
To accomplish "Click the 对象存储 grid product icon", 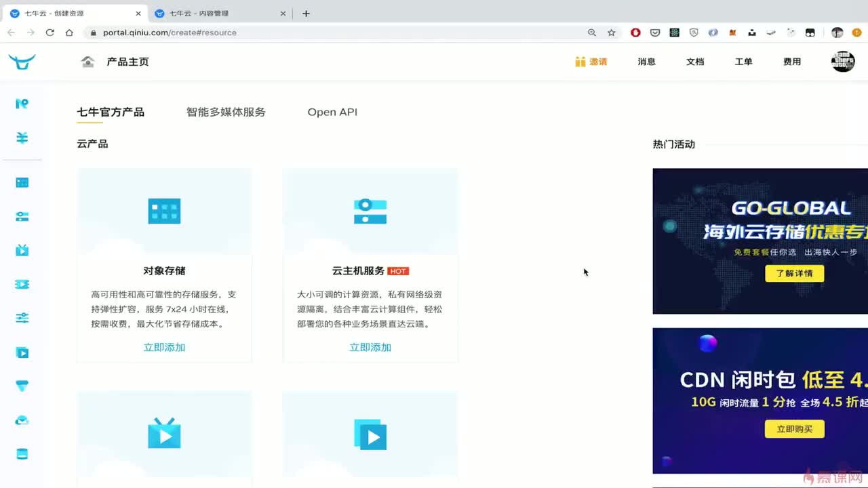I will coord(164,211).
